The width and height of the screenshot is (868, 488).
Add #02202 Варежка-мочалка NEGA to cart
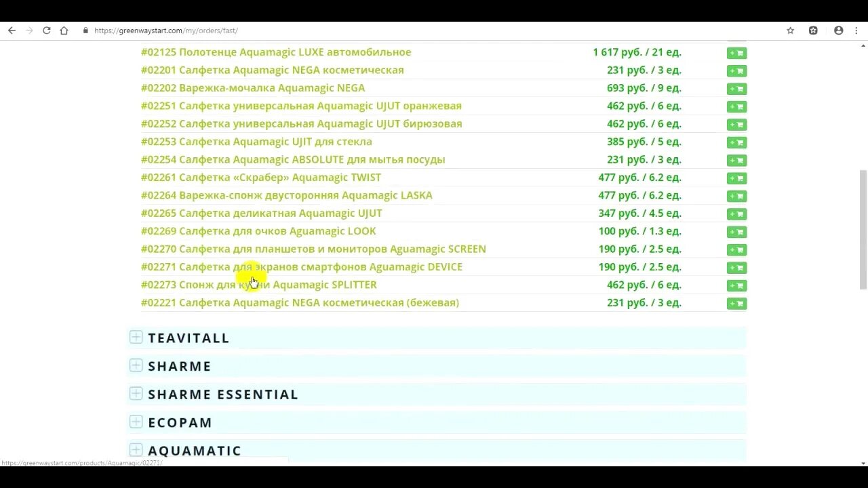(736, 89)
